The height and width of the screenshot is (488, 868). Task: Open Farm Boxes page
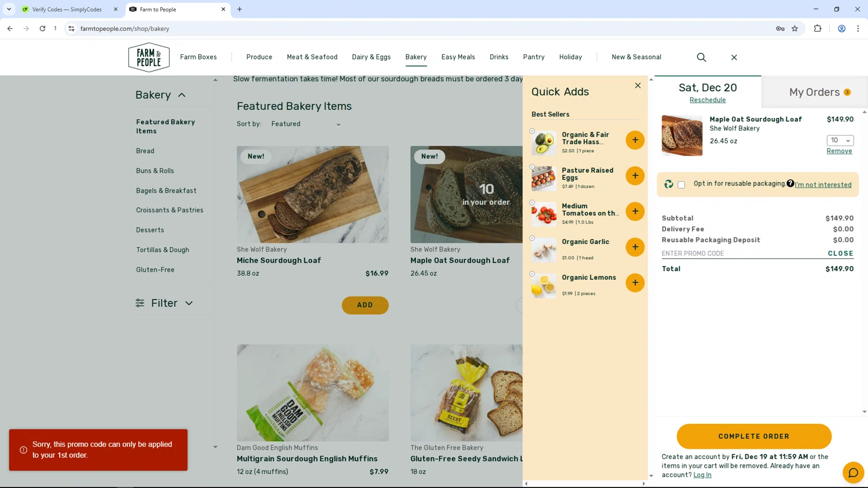198,57
